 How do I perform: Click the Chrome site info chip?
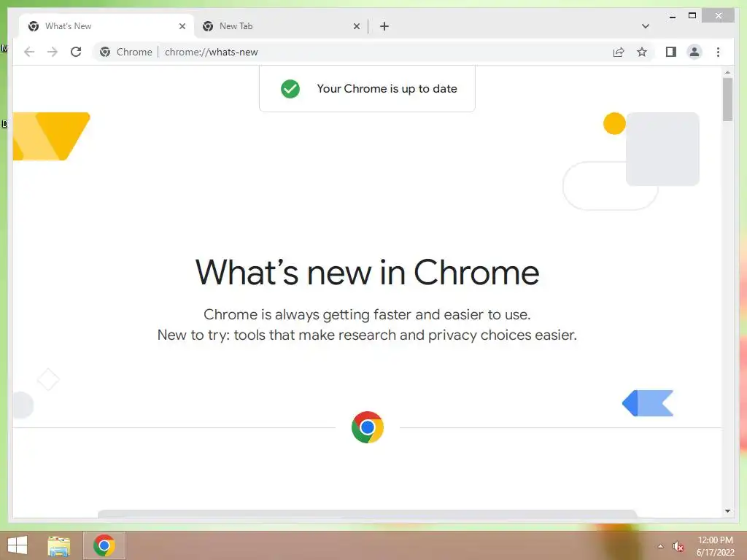pyautogui.click(x=125, y=52)
